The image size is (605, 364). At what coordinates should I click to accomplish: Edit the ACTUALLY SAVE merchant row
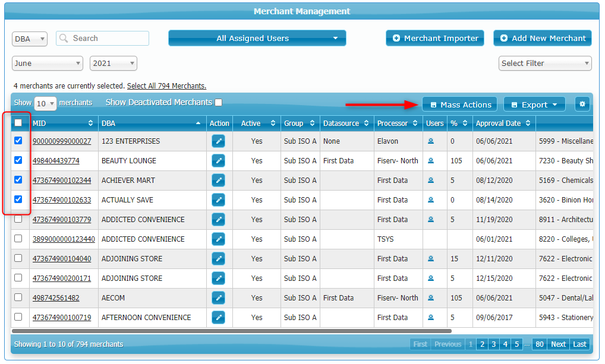[x=218, y=200]
